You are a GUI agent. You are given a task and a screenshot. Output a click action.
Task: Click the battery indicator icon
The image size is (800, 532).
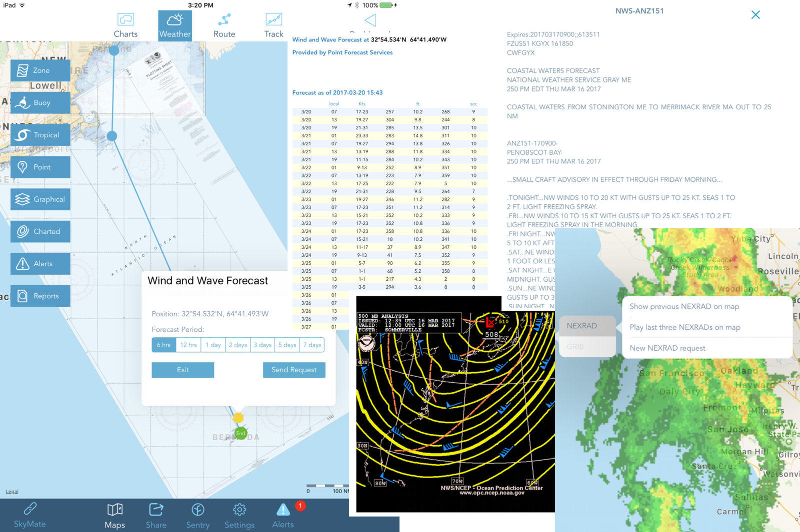click(x=386, y=5)
